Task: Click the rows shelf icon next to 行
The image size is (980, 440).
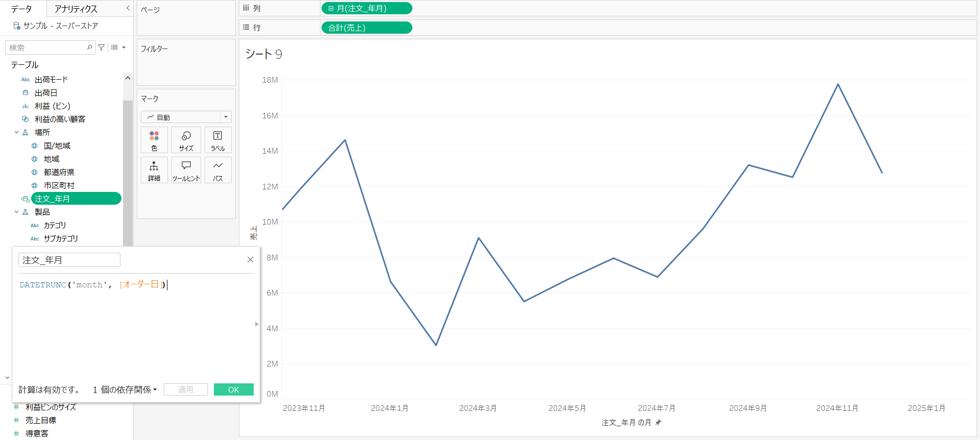Action: tap(246, 28)
